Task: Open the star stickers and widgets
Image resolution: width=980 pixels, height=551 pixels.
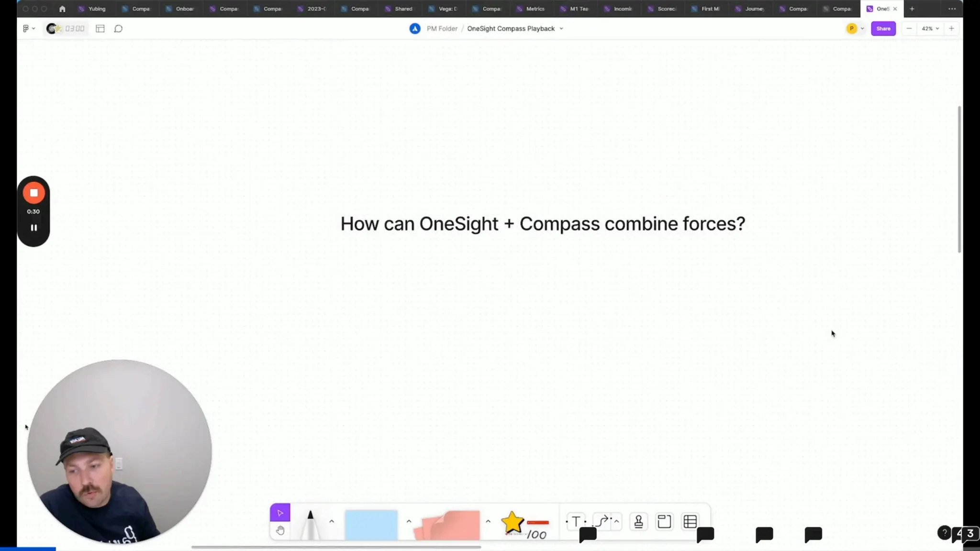Action: pyautogui.click(x=513, y=522)
